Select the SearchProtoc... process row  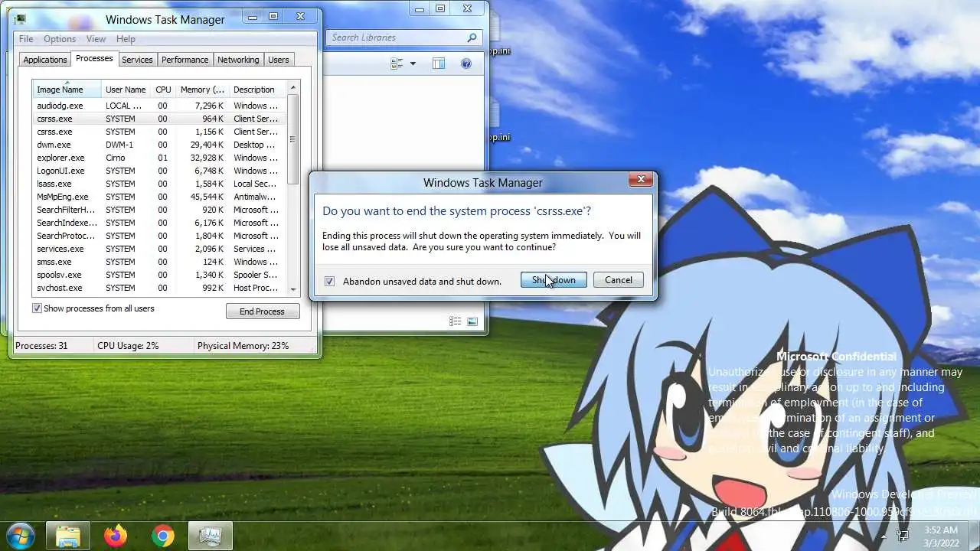(158, 236)
